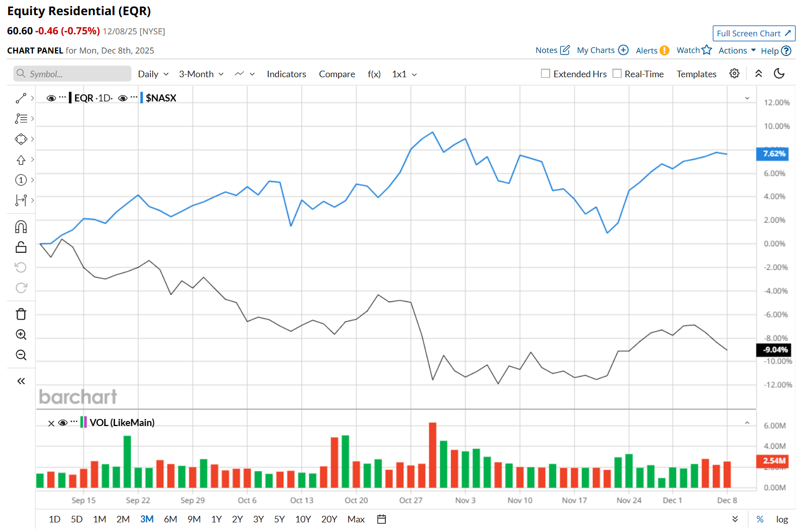This screenshot has height=532, width=812.
Task: Click the 7.62% price axis label
Action: [772, 154]
